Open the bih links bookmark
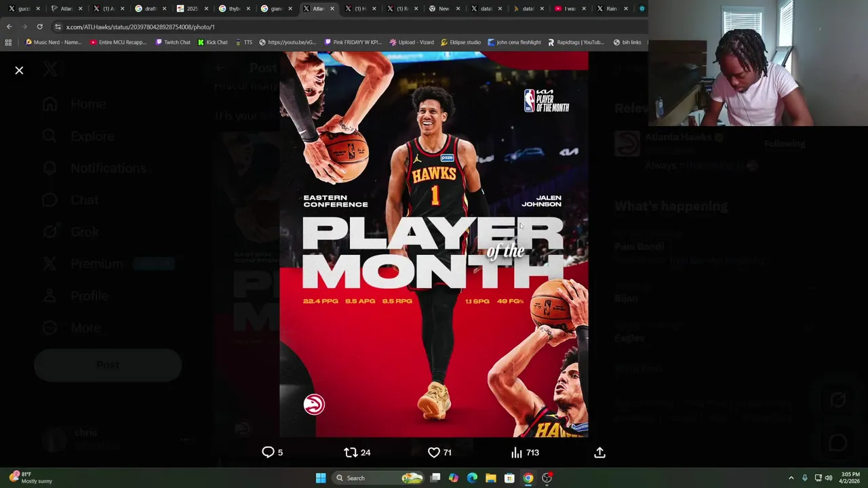The height and width of the screenshot is (488, 868). (627, 42)
